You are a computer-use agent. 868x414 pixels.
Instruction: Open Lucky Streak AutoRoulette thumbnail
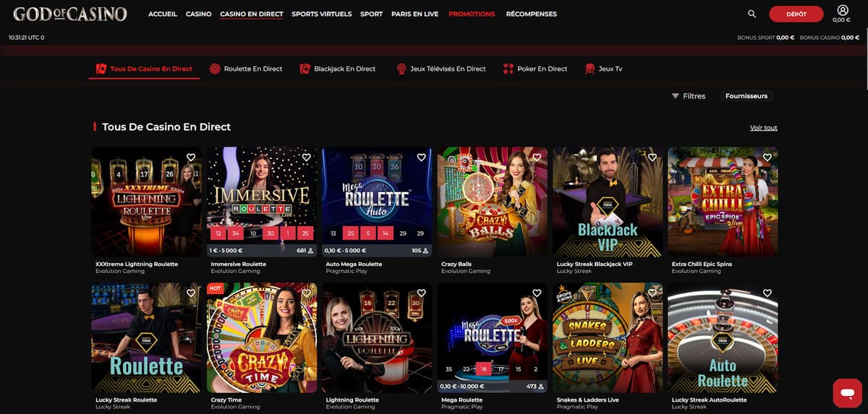coord(723,338)
